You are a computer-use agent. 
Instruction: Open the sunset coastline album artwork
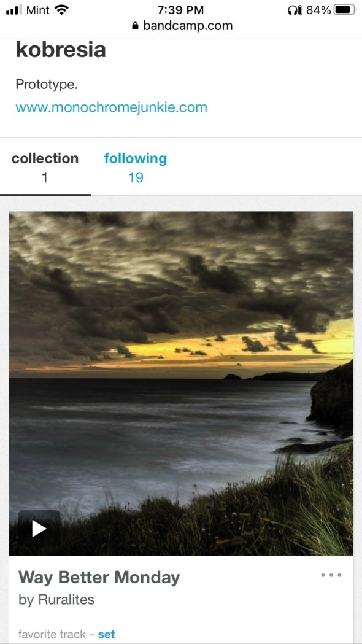tap(181, 384)
